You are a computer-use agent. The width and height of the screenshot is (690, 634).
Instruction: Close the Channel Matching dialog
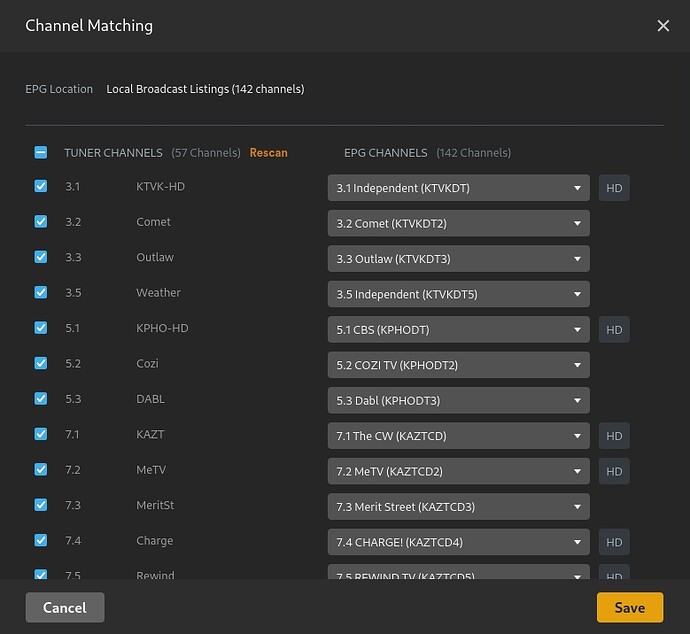[663, 26]
